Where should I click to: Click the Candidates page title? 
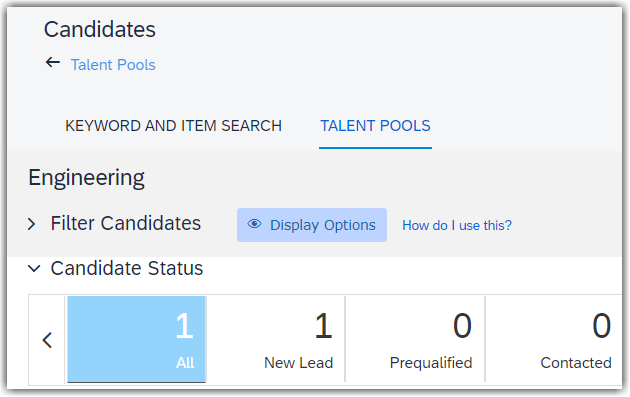click(100, 30)
